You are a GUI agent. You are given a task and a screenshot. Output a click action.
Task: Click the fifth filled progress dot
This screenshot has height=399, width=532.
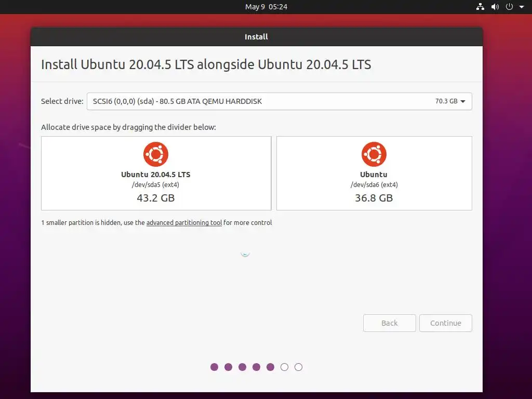(270, 367)
